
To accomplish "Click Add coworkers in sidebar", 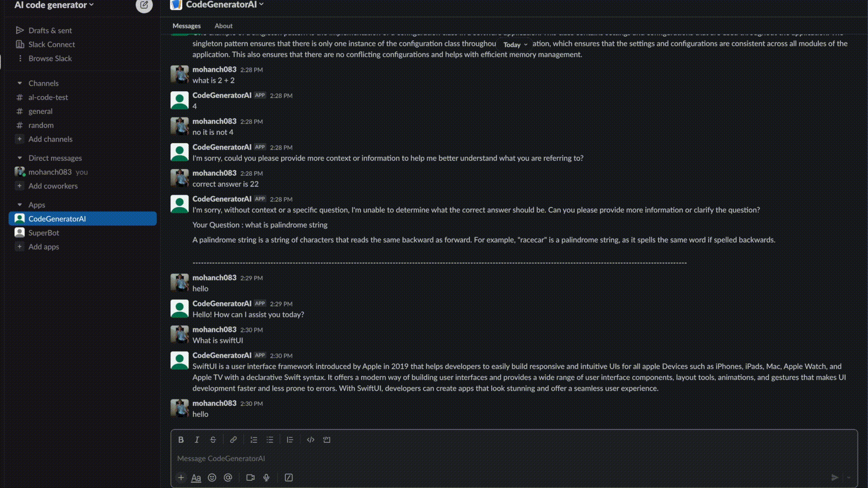I will (53, 185).
